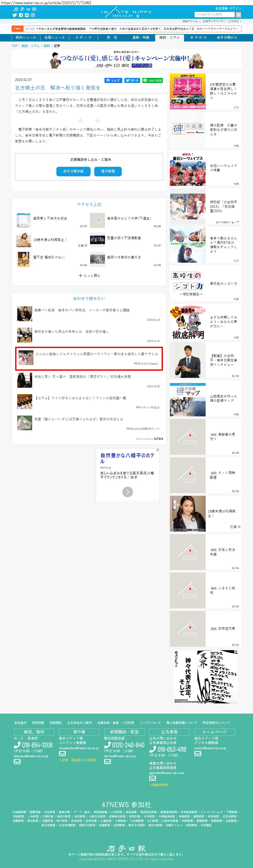Open the Facebook icon in header
The width and height of the screenshot is (253, 868).
tap(21, 15)
